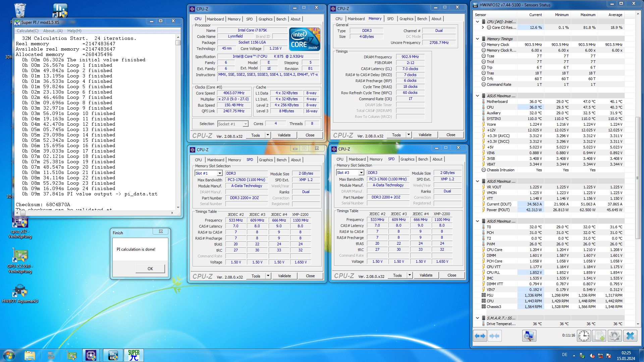The height and width of the screenshot is (362, 644).
Task: Click the safely remove hardware tray icon
Action: pyautogui.click(x=582, y=356)
